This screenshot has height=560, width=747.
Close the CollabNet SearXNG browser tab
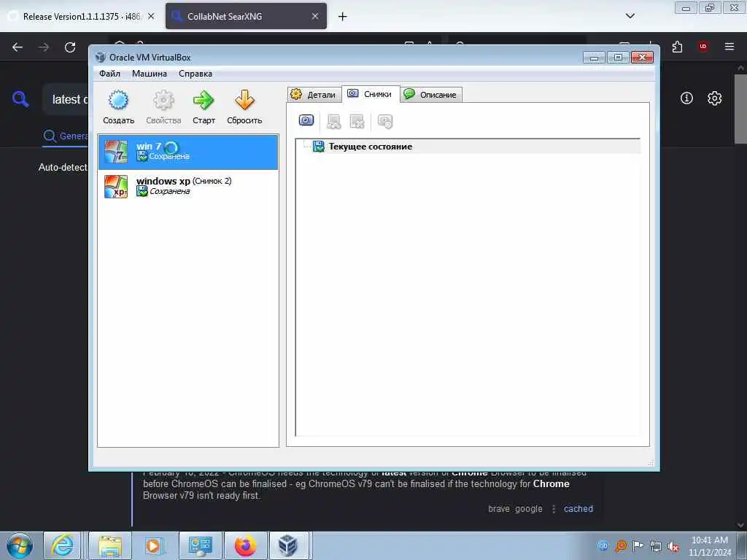click(x=315, y=16)
